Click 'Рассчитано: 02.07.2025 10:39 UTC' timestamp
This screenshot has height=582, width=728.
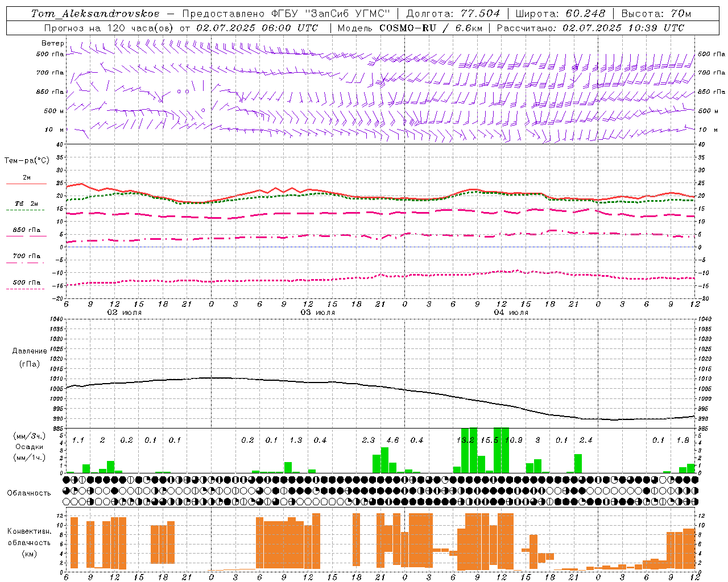coord(590,28)
